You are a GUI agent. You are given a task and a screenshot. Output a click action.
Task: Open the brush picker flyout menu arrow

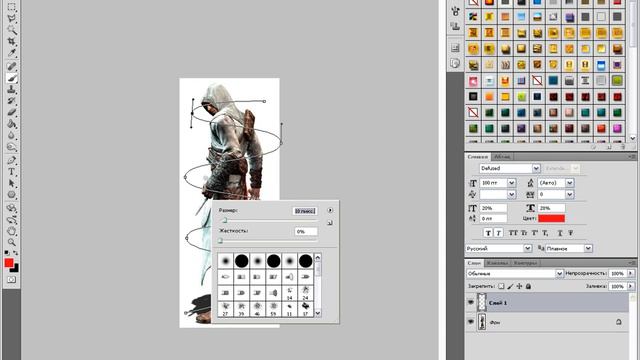(330, 210)
